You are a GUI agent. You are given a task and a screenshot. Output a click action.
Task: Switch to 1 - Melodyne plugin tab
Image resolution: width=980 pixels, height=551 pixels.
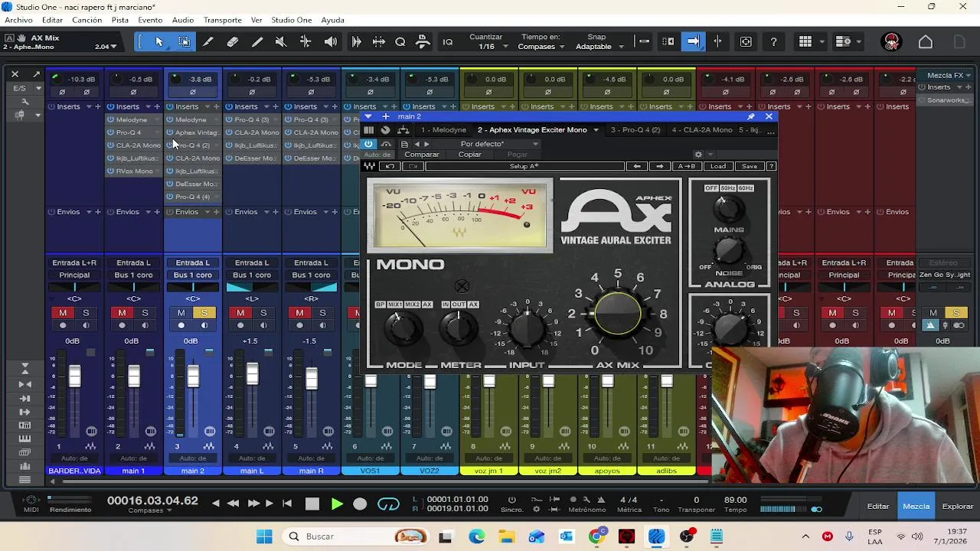pyautogui.click(x=443, y=130)
